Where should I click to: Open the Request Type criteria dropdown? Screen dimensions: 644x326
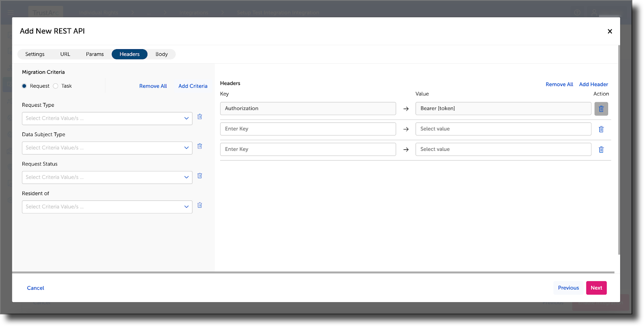point(107,118)
